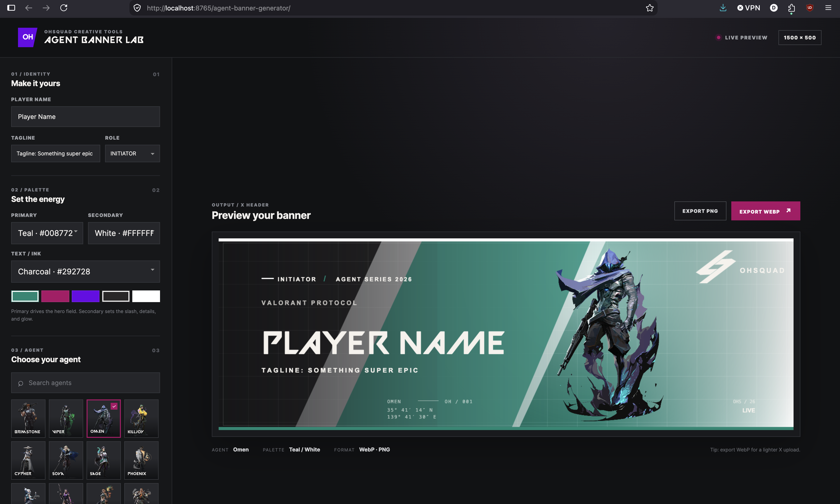Click the 'Make it yours' heading
This screenshot has height=504, width=840.
(x=36, y=83)
